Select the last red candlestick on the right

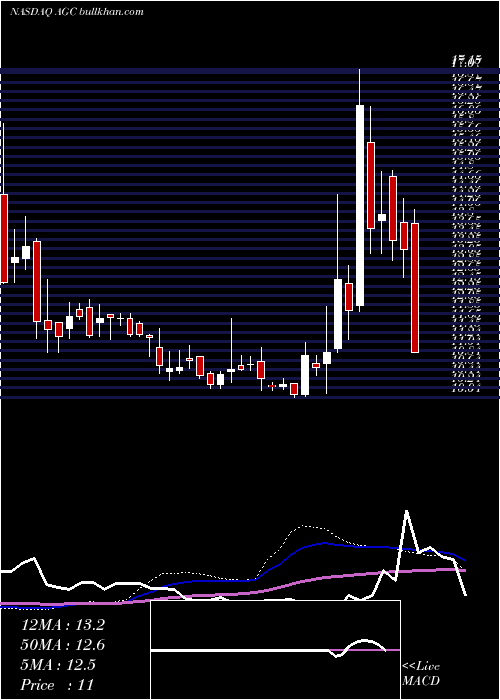[415, 288]
